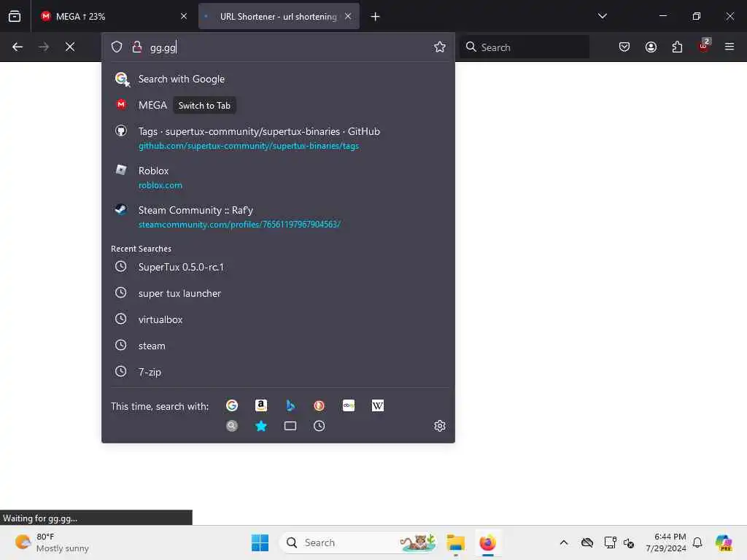The height and width of the screenshot is (560, 747).
Task: View site security padlock info
Action: point(136,47)
